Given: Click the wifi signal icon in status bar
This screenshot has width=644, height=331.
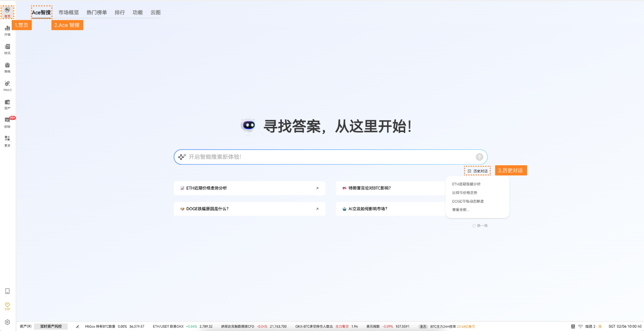Looking at the screenshot, I should click(580, 326).
